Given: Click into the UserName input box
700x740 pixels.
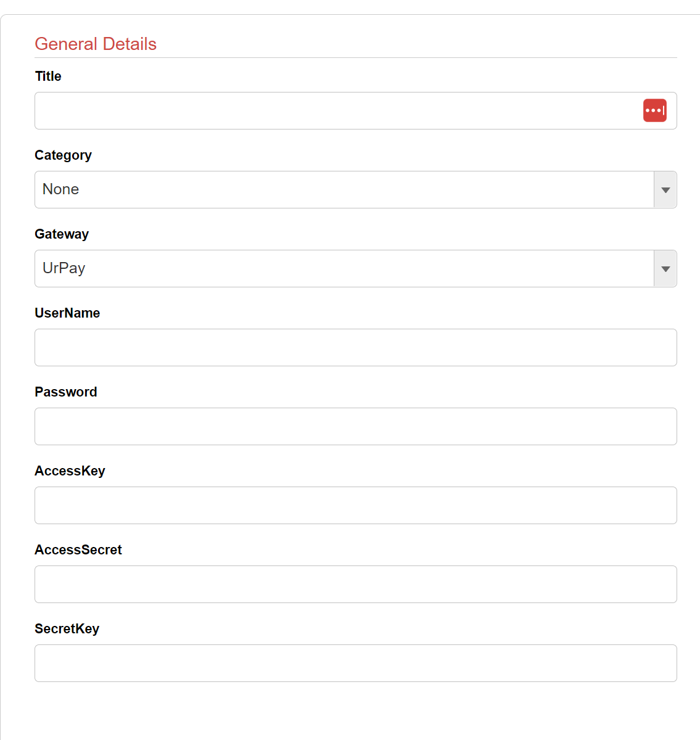Looking at the screenshot, I should coord(355,348).
